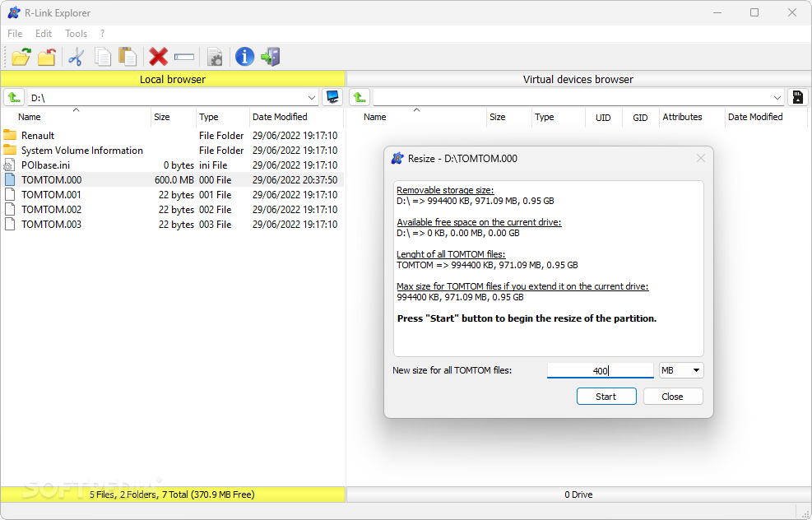Image resolution: width=812 pixels, height=520 pixels.
Task: Open the Tools menu
Action: coord(77,34)
